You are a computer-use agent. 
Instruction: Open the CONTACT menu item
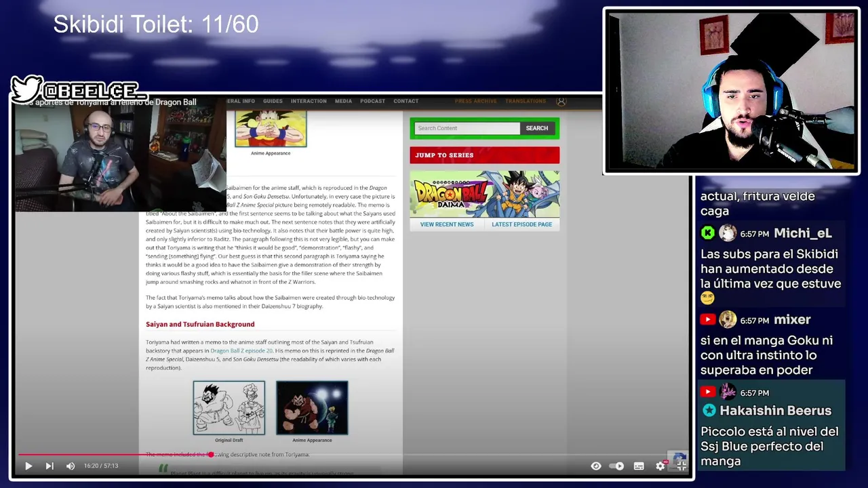pos(406,101)
